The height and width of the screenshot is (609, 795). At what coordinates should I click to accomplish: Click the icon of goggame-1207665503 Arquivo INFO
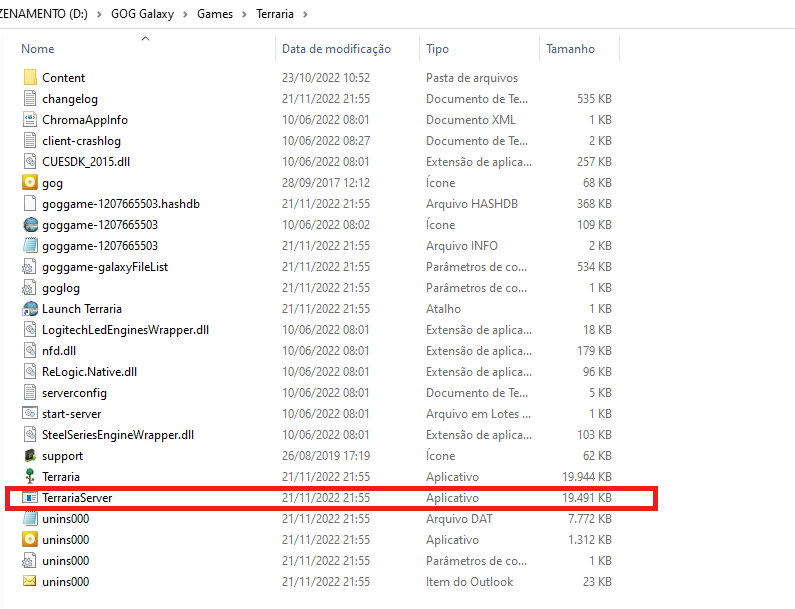(30, 245)
